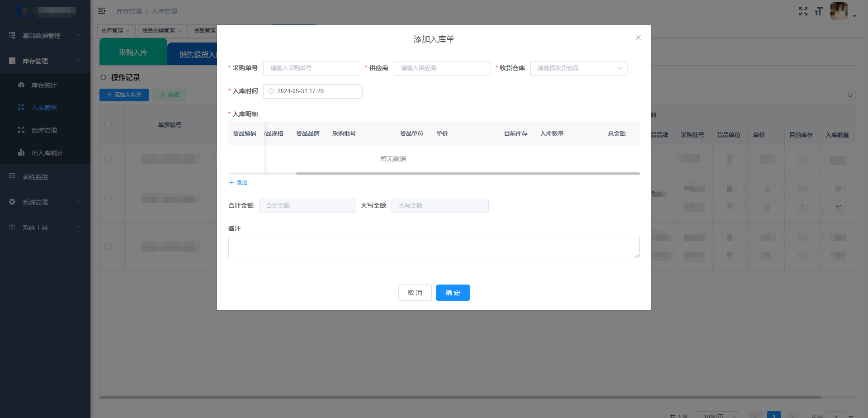Image resolution: width=868 pixels, height=418 pixels.
Task: Click the 库存管理 sidebar icon
Action: pos(12,61)
